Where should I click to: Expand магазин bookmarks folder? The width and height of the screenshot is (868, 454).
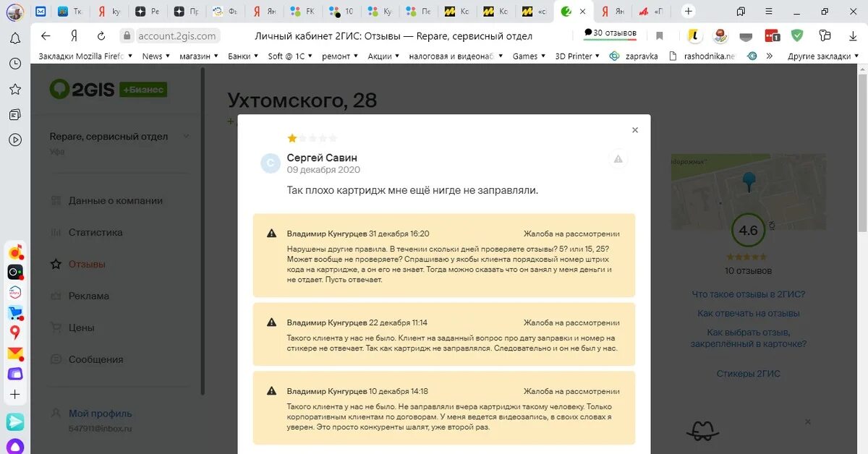(x=199, y=56)
